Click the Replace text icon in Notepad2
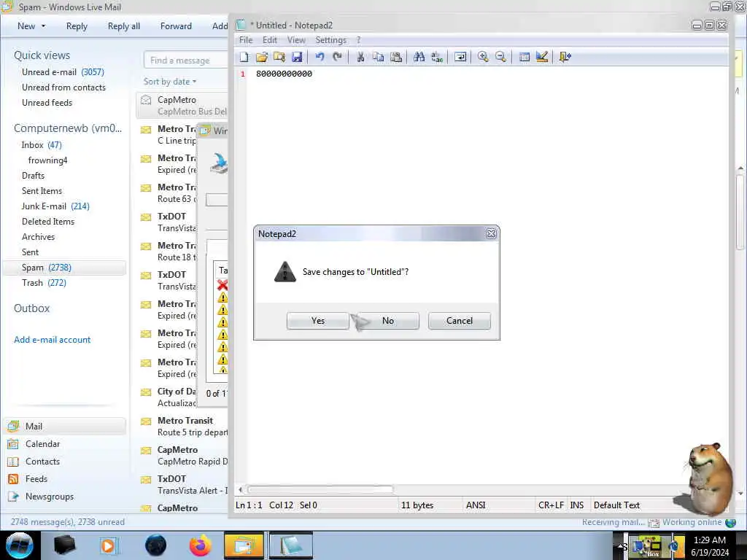747x560 pixels. coord(437,57)
